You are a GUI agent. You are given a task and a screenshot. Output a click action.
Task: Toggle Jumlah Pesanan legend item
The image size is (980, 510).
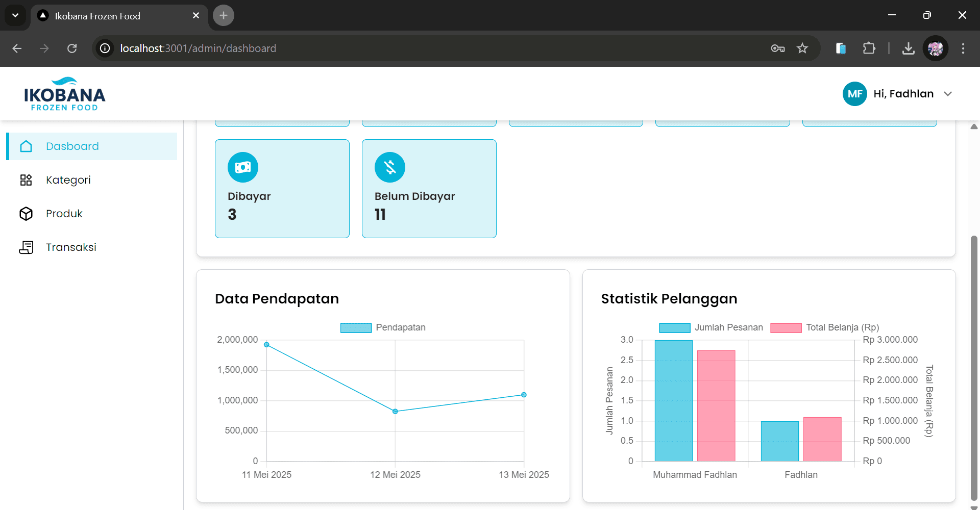(x=711, y=327)
